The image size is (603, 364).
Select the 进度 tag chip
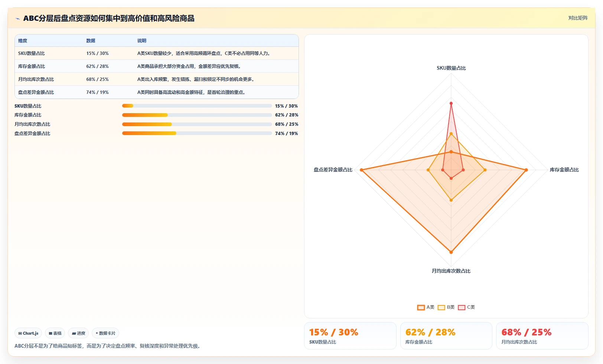click(x=78, y=333)
